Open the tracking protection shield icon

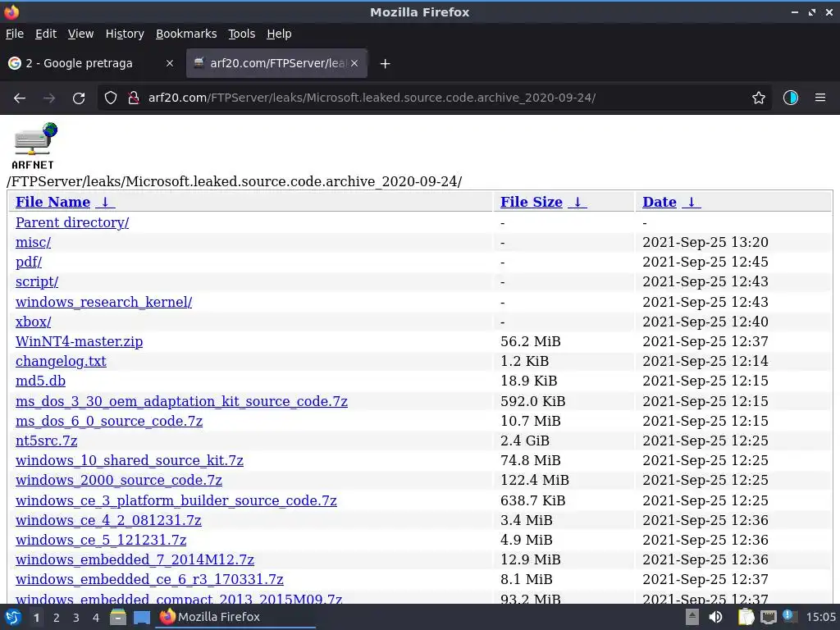tap(111, 98)
